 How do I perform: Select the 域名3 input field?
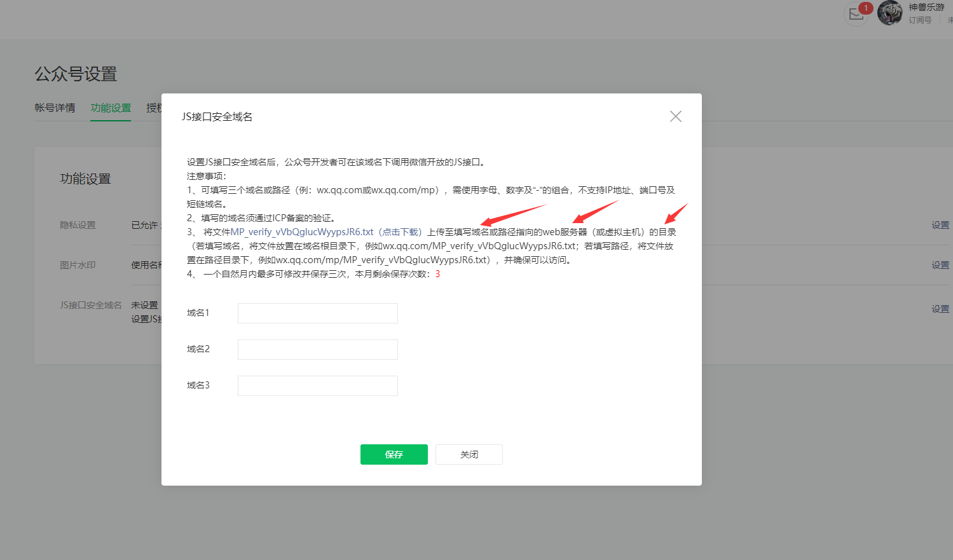pyautogui.click(x=317, y=386)
